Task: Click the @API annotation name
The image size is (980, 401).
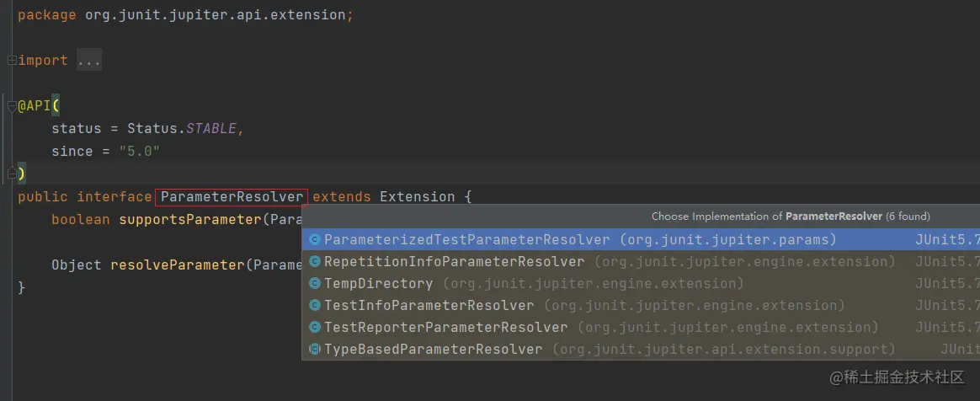Action: click(x=35, y=105)
